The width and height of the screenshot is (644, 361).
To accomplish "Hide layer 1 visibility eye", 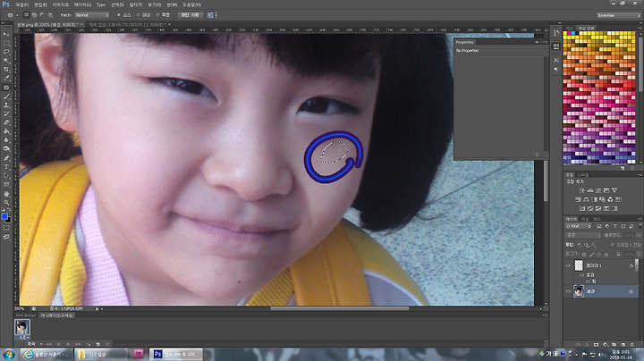I will click(569, 265).
